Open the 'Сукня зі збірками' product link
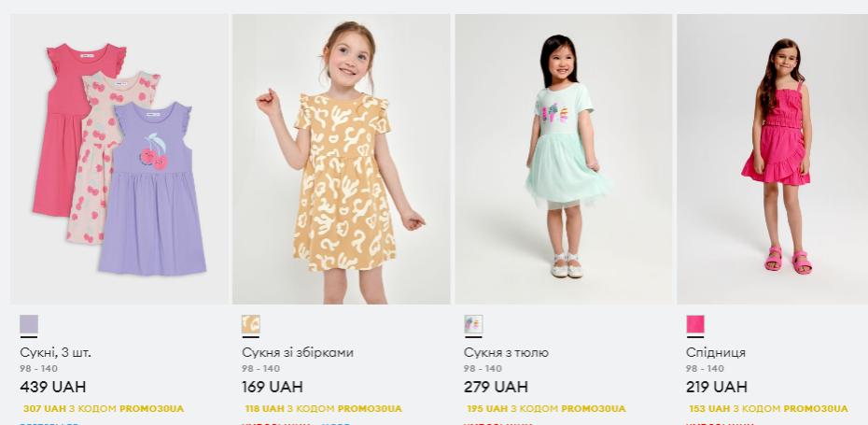868x425 pixels. 298,352
